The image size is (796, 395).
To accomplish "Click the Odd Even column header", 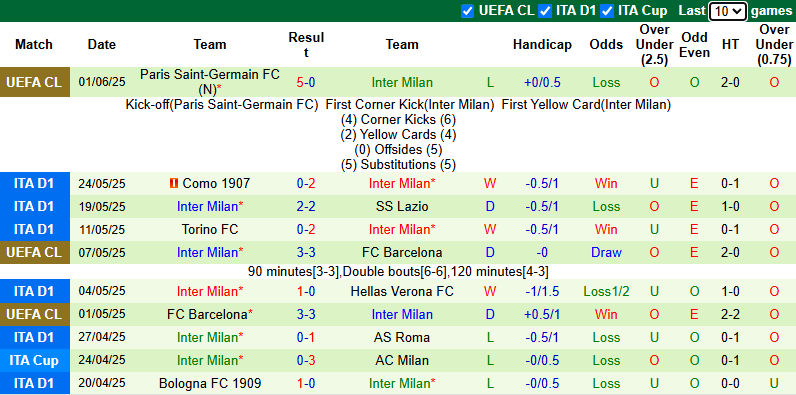I will coord(694,45).
